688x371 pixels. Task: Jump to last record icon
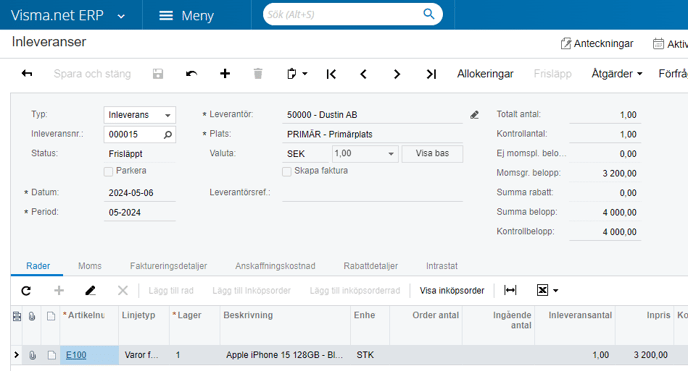pos(431,74)
